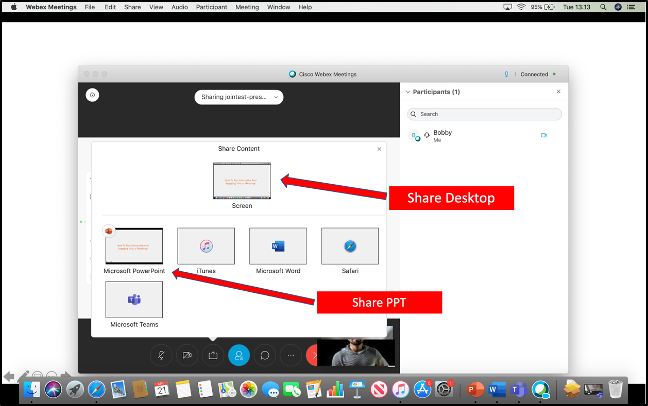Open Webex Meetings icon in Dock

coord(541,389)
